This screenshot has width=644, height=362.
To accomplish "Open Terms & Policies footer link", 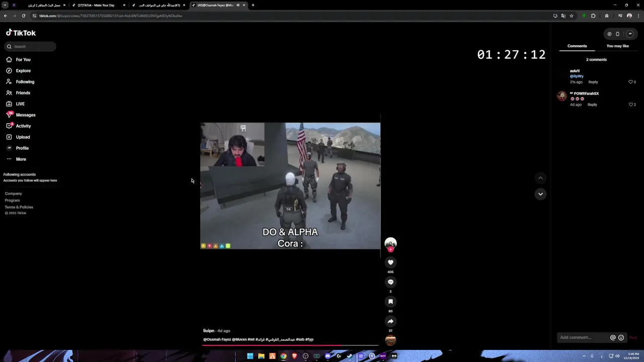I will pyautogui.click(x=19, y=207).
